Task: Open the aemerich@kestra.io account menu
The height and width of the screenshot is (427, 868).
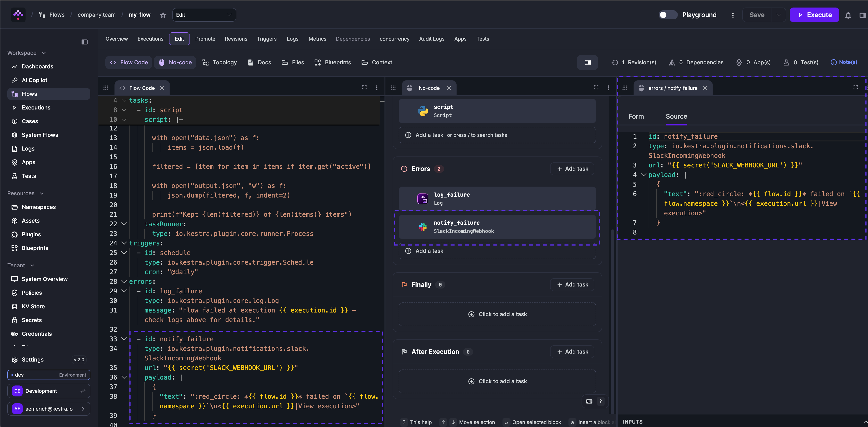Action: [49, 409]
